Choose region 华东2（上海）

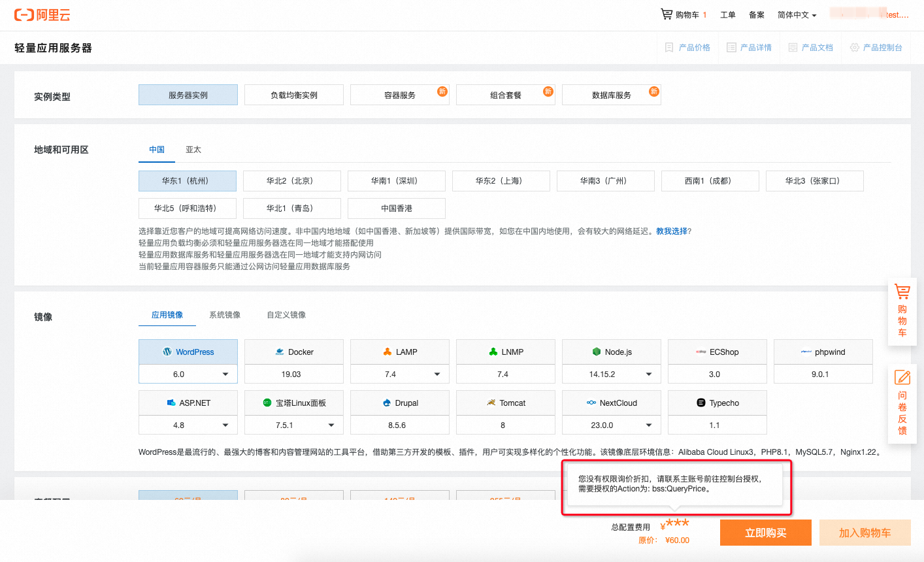pos(501,181)
